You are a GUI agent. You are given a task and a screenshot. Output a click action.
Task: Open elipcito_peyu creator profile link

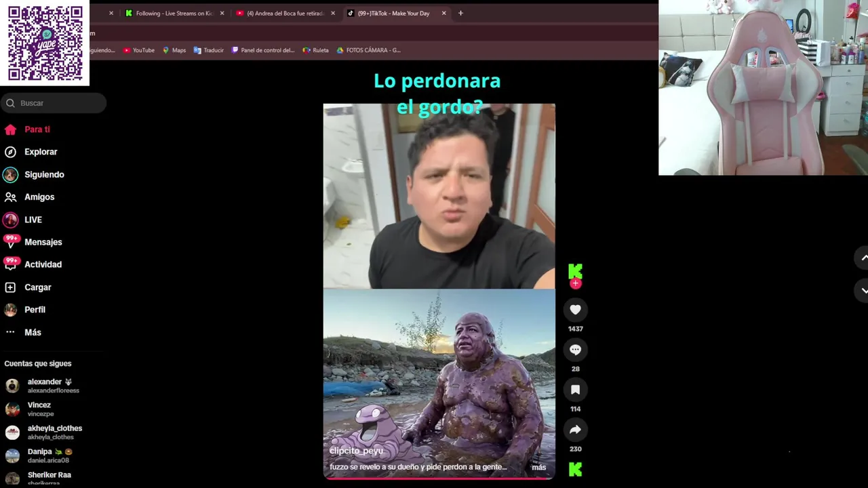(x=356, y=451)
